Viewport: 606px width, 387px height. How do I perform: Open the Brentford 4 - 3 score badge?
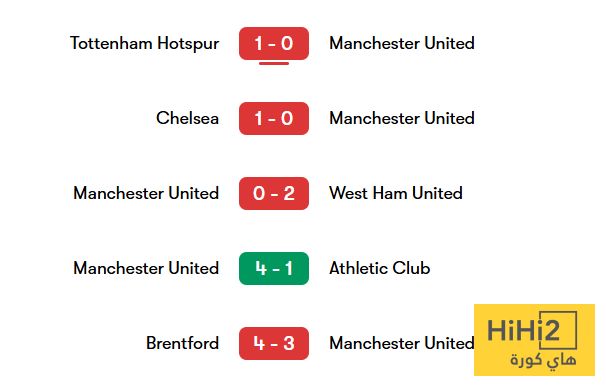274,343
